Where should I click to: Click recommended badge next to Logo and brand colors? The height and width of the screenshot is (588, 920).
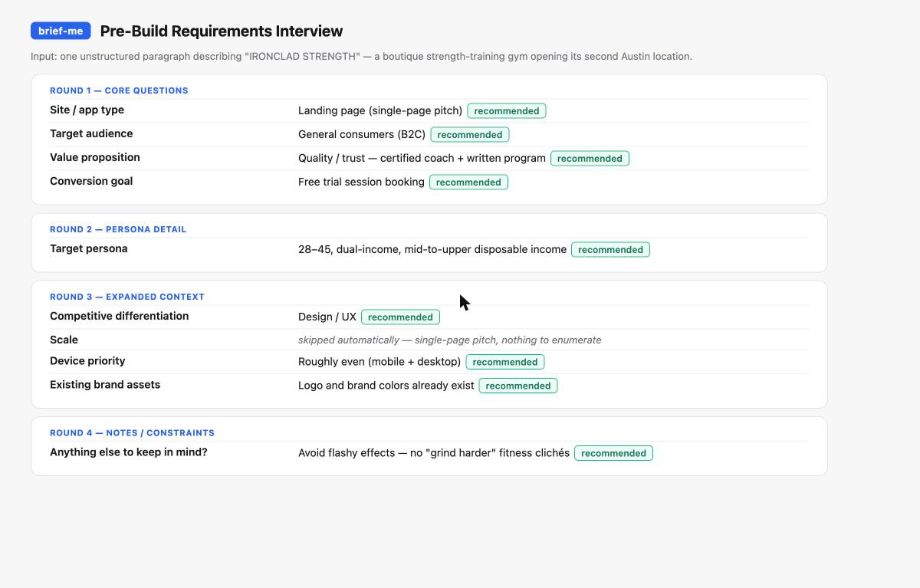click(518, 386)
